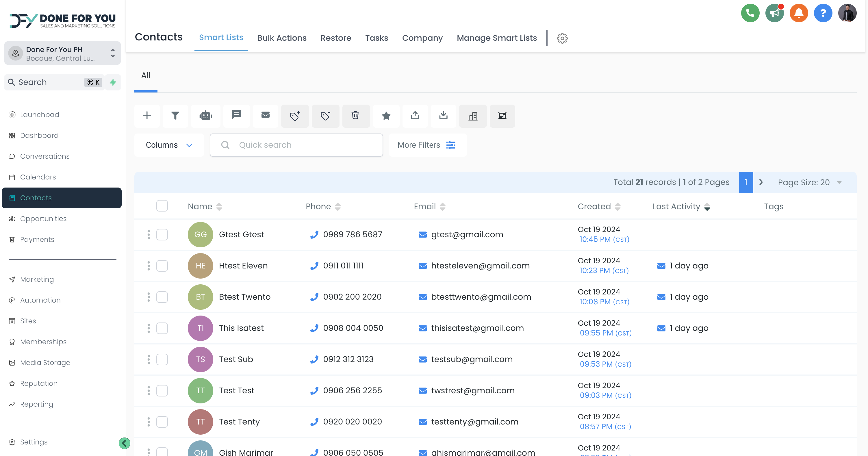Image resolution: width=868 pixels, height=456 pixels.
Task: Click the add tag icon
Action: (295, 116)
